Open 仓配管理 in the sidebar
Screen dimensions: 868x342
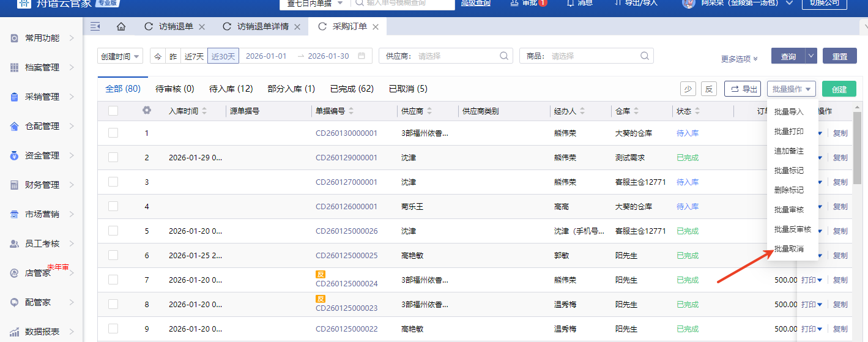click(x=42, y=126)
